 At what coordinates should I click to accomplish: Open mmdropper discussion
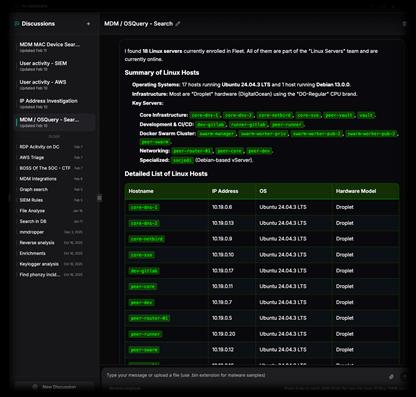51,232
